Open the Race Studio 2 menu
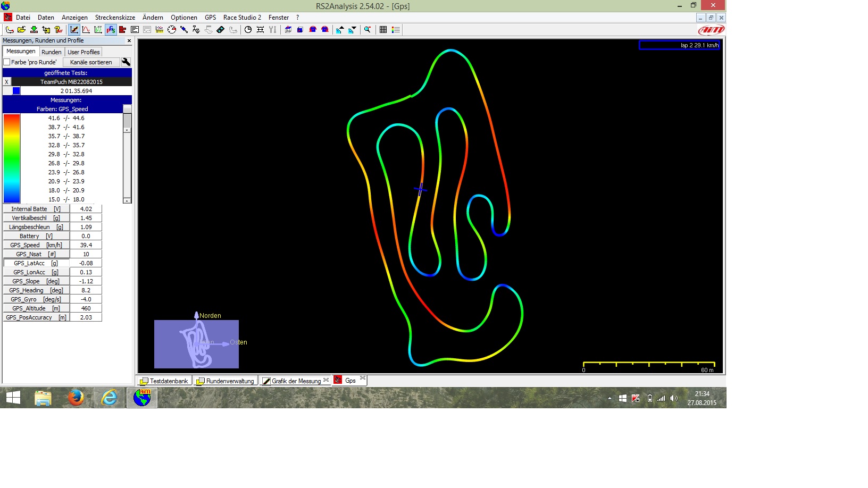The image size is (868, 488). click(x=242, y=18)
